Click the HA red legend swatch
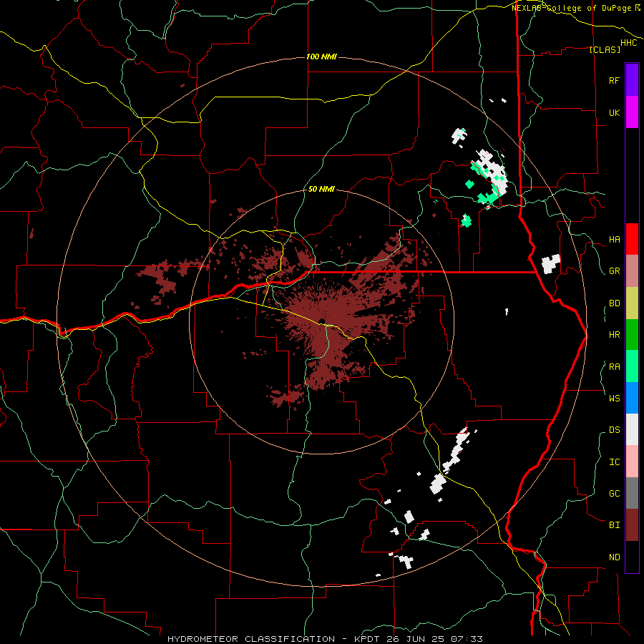This screenshot has width=644, height=644. [x=632, y=239]
